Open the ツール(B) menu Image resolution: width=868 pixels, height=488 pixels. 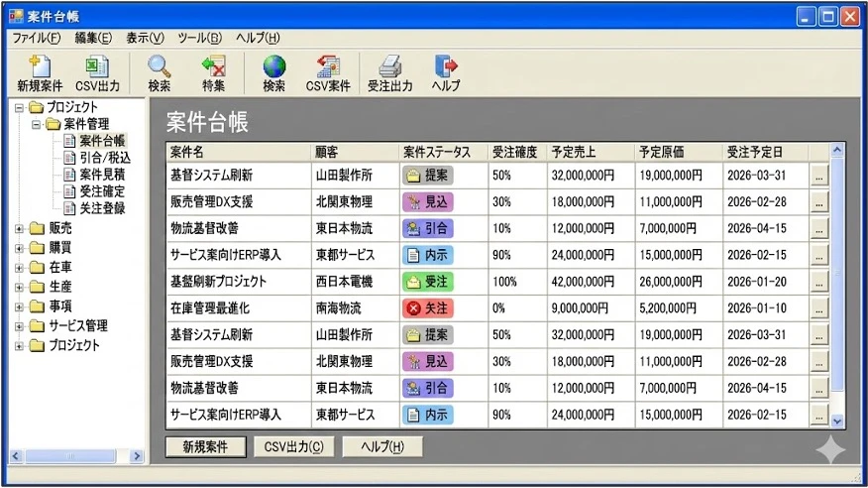[199, 38]
